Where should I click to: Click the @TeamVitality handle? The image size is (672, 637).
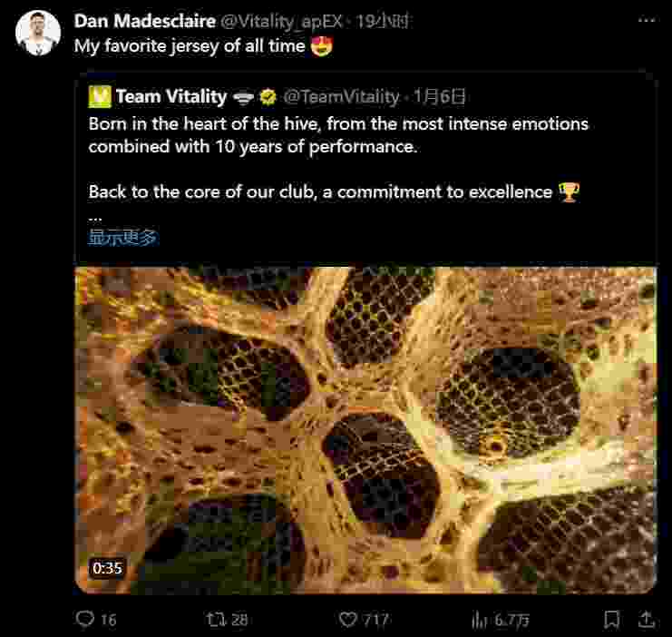pos(341,96)
